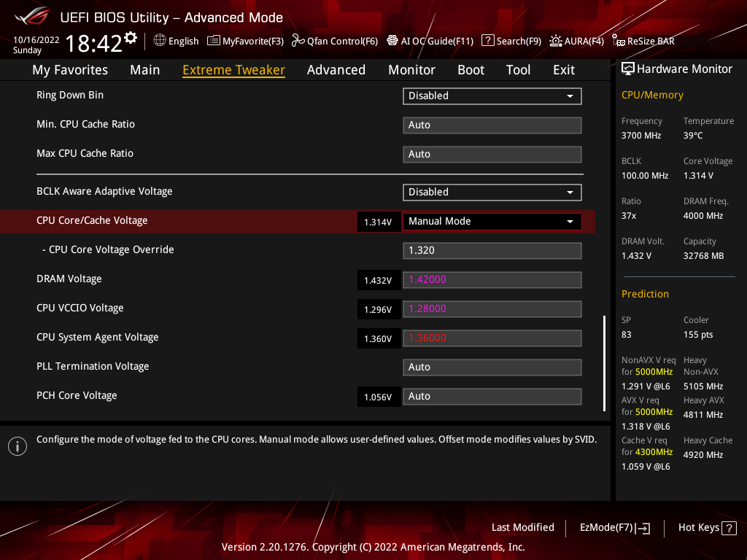
Task: Click the Max CPU Cache Ratio field
Action: pyautogui.click(x=492, y=155)
